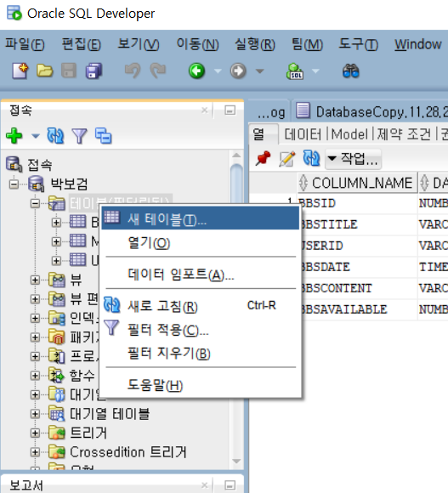Click the funnel filter icon in connections panel
Image resolution: width=448 pixels, height=493 pixels.
pyautogui.click(x=79, y=136)
